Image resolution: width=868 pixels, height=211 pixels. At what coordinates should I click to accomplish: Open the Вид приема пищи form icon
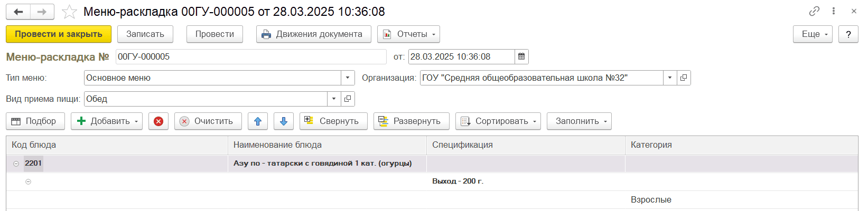click(348, 99)
